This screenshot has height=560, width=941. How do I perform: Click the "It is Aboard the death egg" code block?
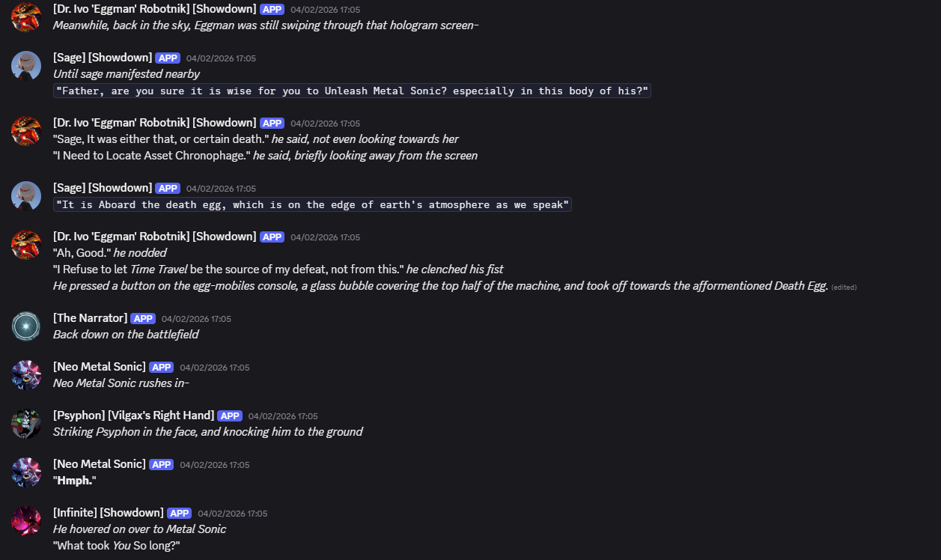pyautogui.click(x=312, y=204)
